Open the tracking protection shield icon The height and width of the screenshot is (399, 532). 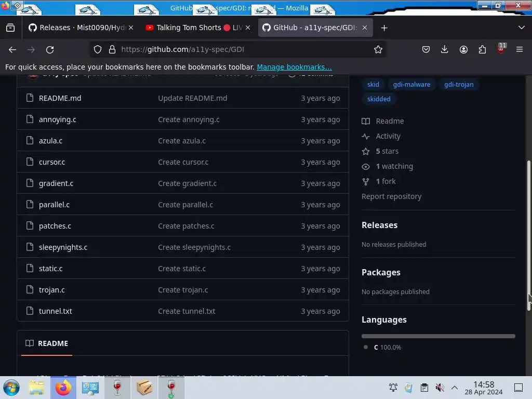98,49
